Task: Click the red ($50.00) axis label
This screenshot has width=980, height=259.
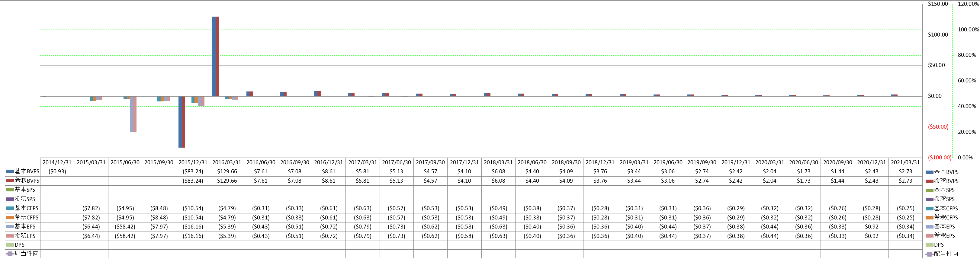Action: pyautogui.click(x=938, y=127)
